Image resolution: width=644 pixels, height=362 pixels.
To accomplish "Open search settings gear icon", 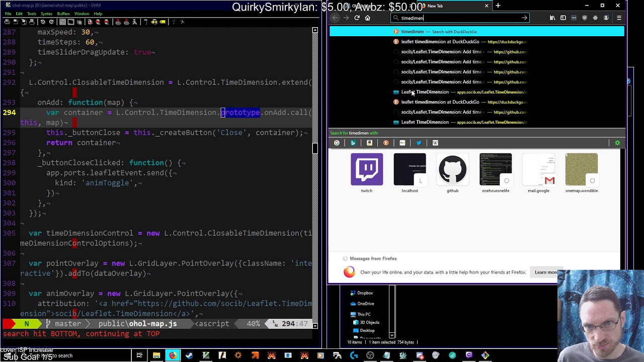I will 617,143.
